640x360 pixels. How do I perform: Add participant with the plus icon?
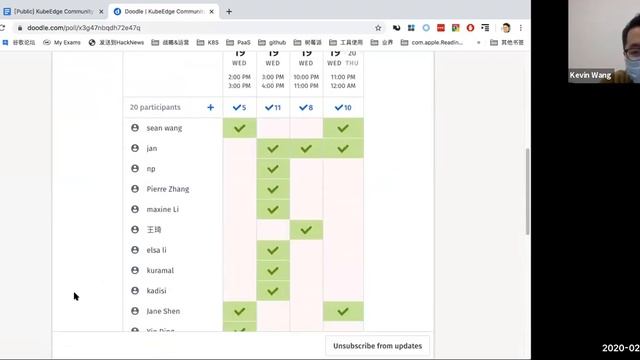coord(210,107)
